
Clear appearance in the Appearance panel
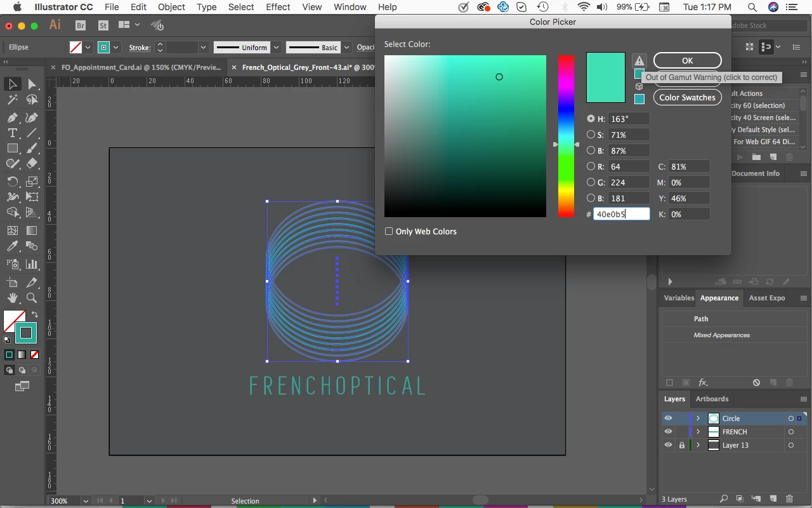coord(756,383)
